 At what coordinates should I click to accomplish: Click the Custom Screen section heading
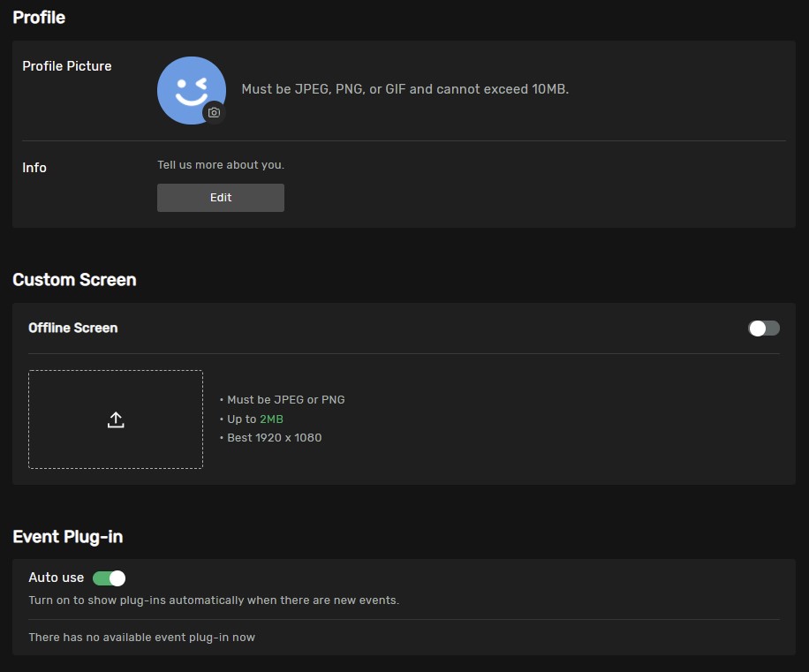[74, 280]
